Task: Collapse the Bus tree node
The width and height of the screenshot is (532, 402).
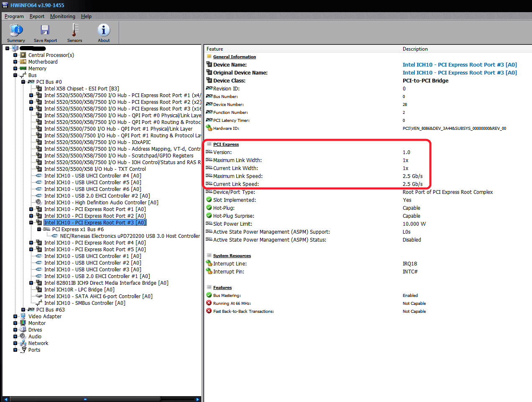Action: (15, 75)
